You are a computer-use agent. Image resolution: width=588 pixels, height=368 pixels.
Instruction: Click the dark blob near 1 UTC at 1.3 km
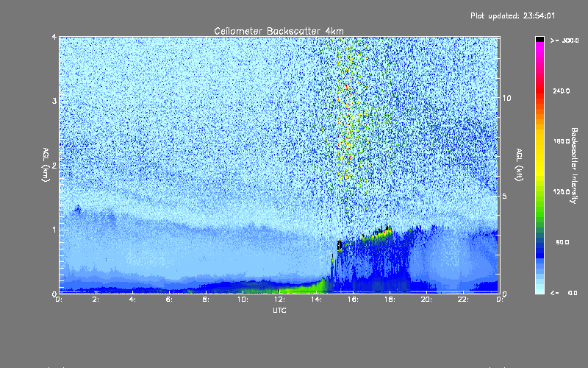(x=78, y=210)
